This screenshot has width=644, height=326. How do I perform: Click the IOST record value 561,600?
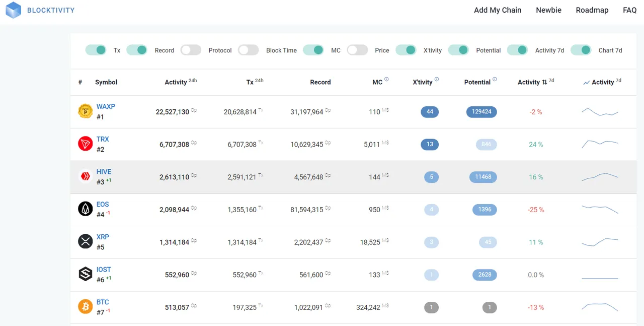(311, 275)
